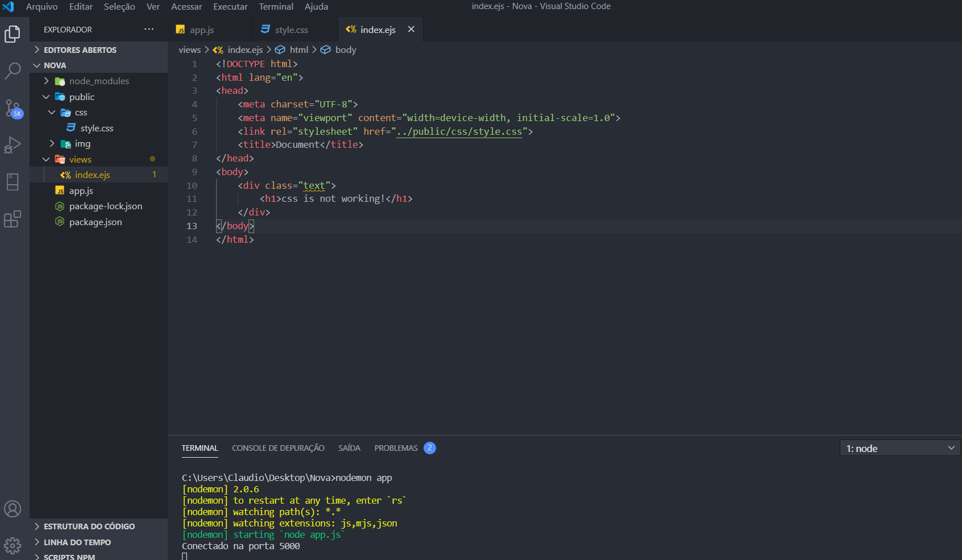Expand ESTRUTURA DO CÓDIGO section
This screenshot has height=560, width=962.
[98, 526]
